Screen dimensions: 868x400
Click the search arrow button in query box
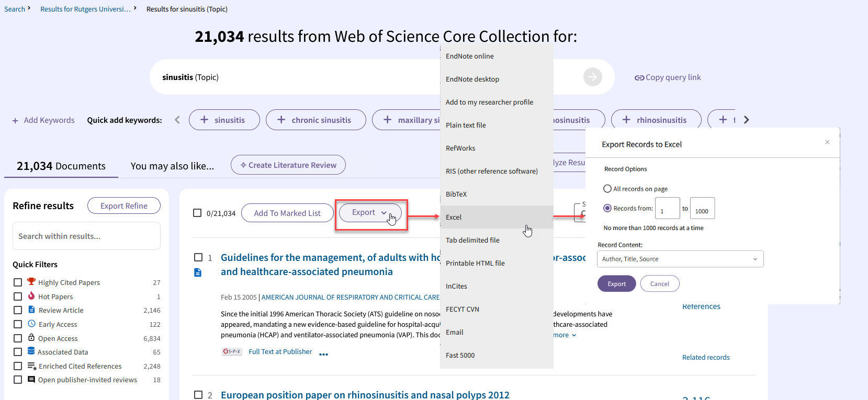click(x=592, y=77)
